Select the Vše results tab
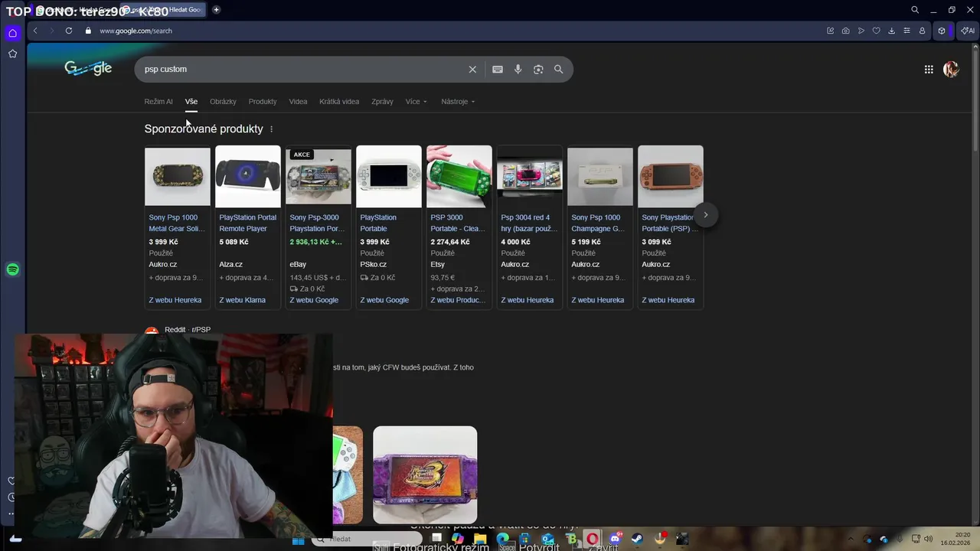Screen dimensions: 980x551 pos(191,102)
